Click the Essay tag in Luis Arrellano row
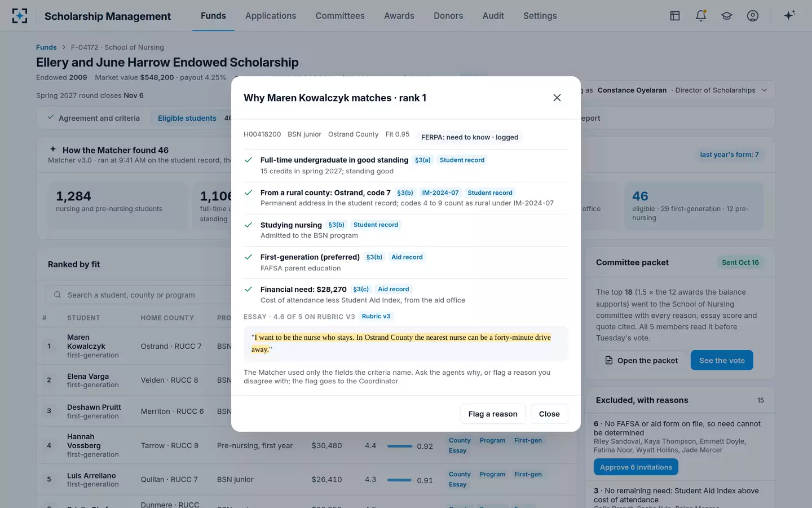This screenshot has height=508, width=812. tap(458, 484)
